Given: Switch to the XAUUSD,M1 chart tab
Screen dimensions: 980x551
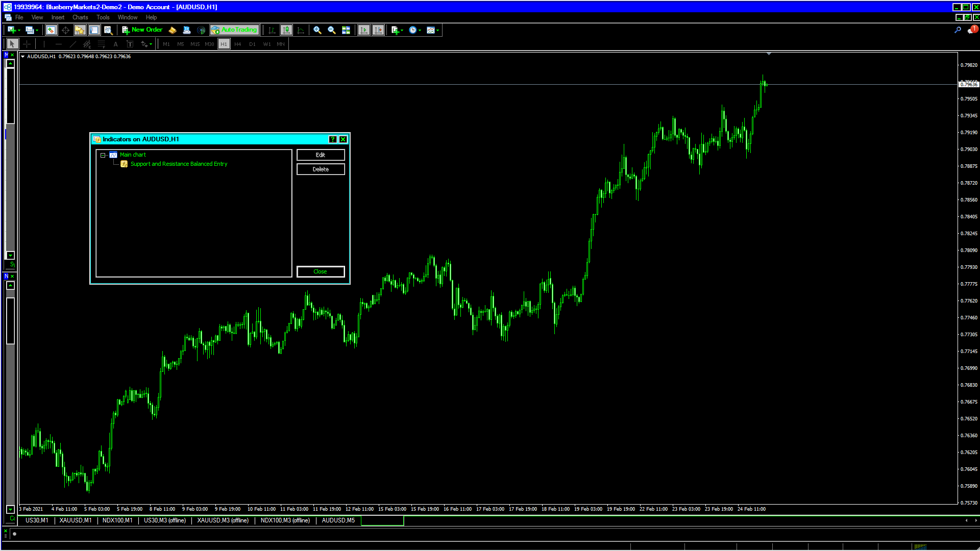Looking at the screenshot, I should pyautogui.click(x=76, y=520).
